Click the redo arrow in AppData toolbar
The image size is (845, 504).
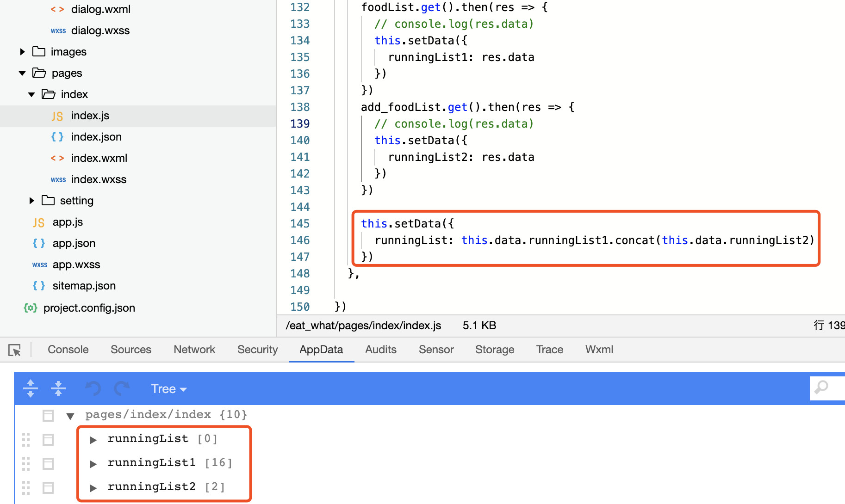122,388
